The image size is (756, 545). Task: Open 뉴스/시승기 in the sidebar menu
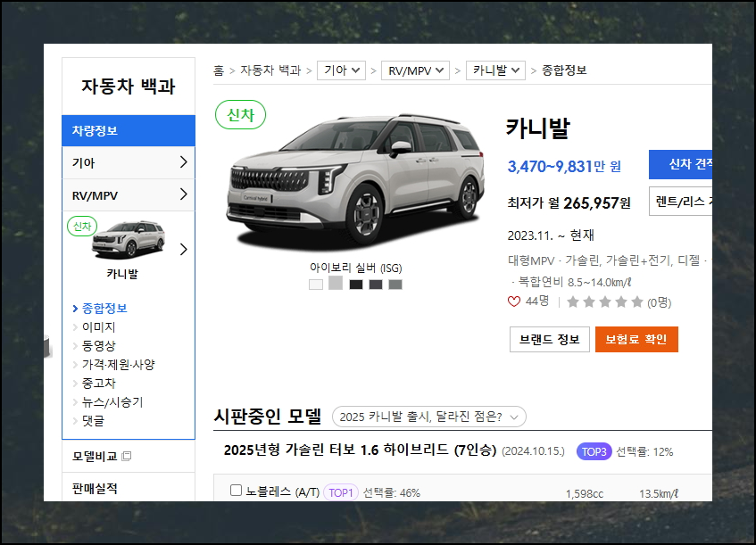[112, 402]
